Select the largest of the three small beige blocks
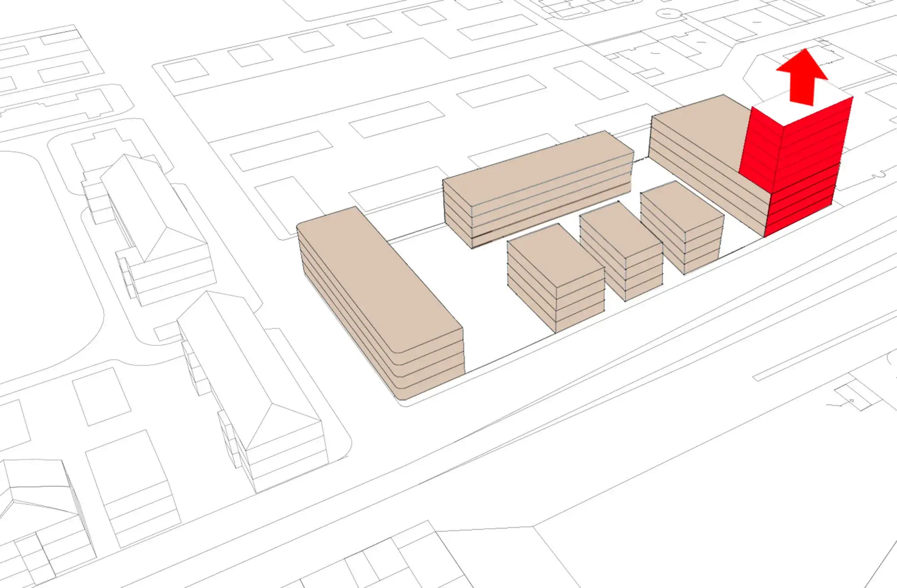This screenshot has height=588, width=897. (556, 278)
